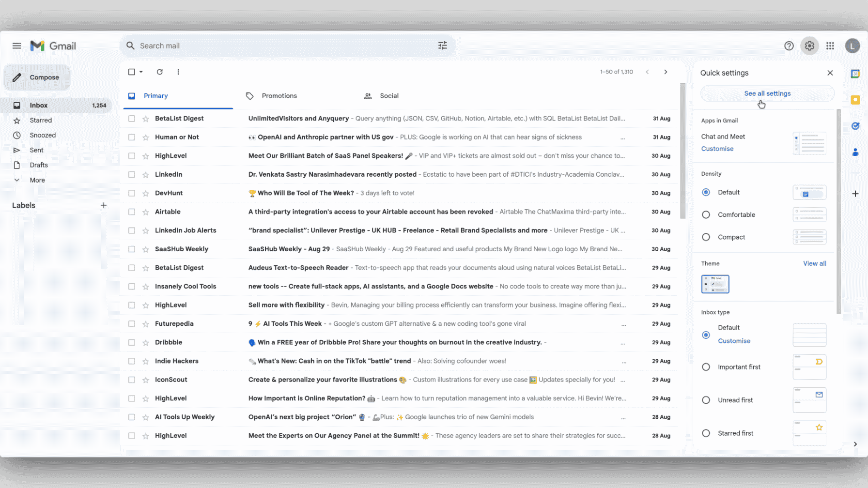The width and height of the screenshot is (868, 488).
Task: Star the Dribbble email
Action: (x=145, y=343)
